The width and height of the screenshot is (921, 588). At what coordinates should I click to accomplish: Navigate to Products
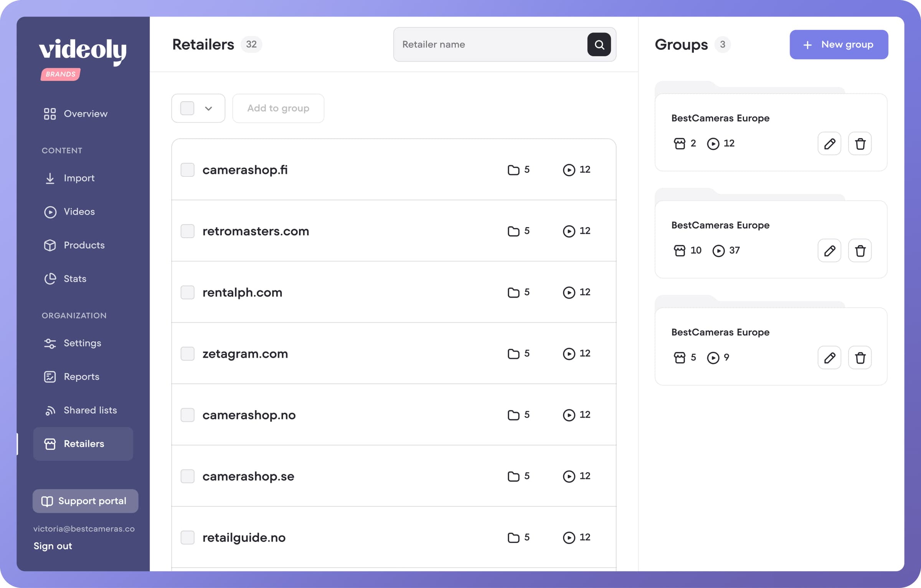pos(74,245)
